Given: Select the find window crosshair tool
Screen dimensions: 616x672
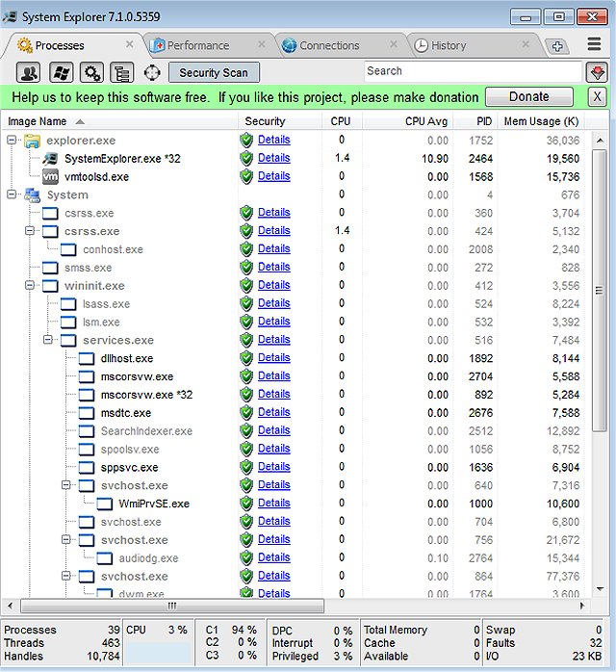Looking at the screenshot, I should pyautogui.click(x=152, y=72).
